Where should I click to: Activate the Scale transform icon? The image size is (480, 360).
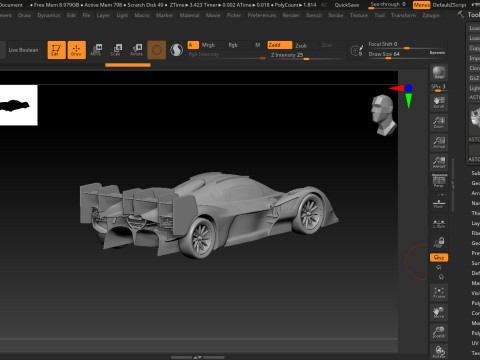(x=117, y=50)
